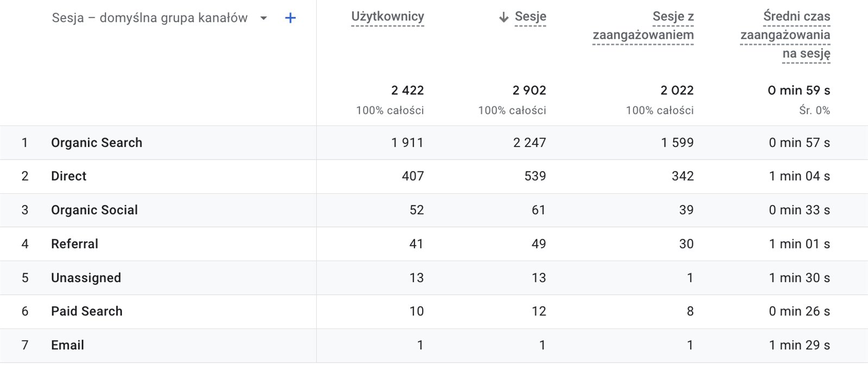Click the Referral channel row label
The width and height of the screenshot is (868, 369).
pyautogui.click(x=75, y=244)
